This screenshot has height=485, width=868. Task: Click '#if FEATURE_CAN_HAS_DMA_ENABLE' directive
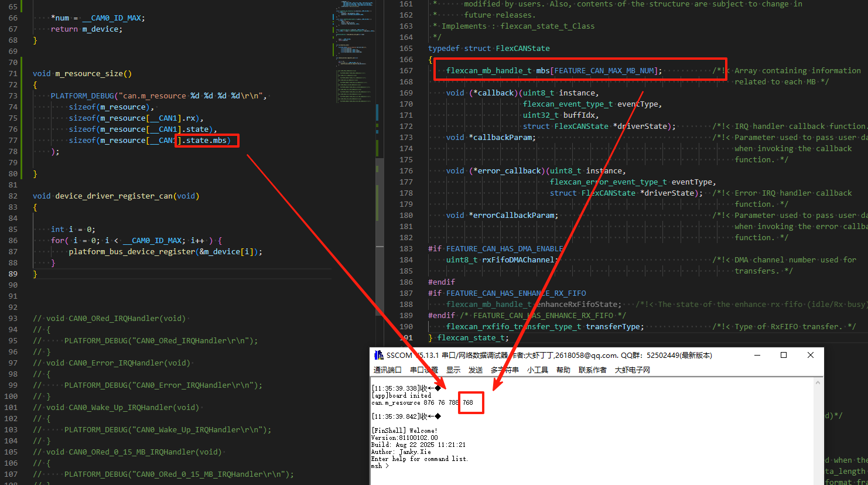click(x=495, y=248)
